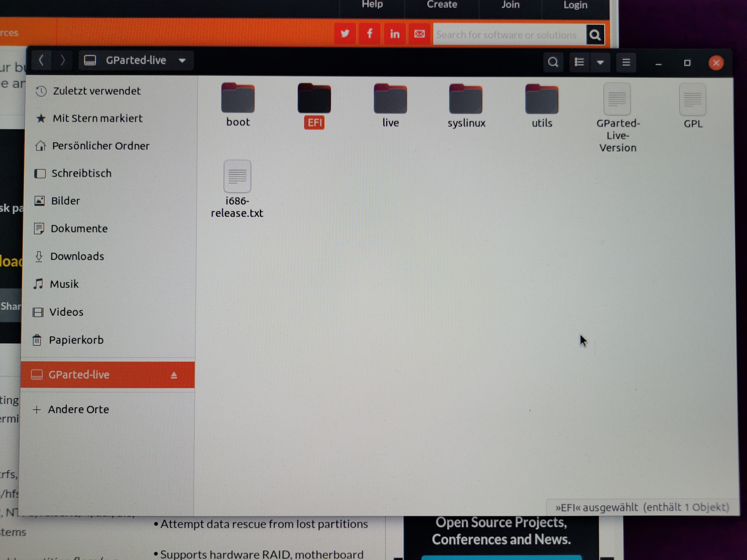
Task: Go back with the left arrow button
Action: tap(42, 60)
